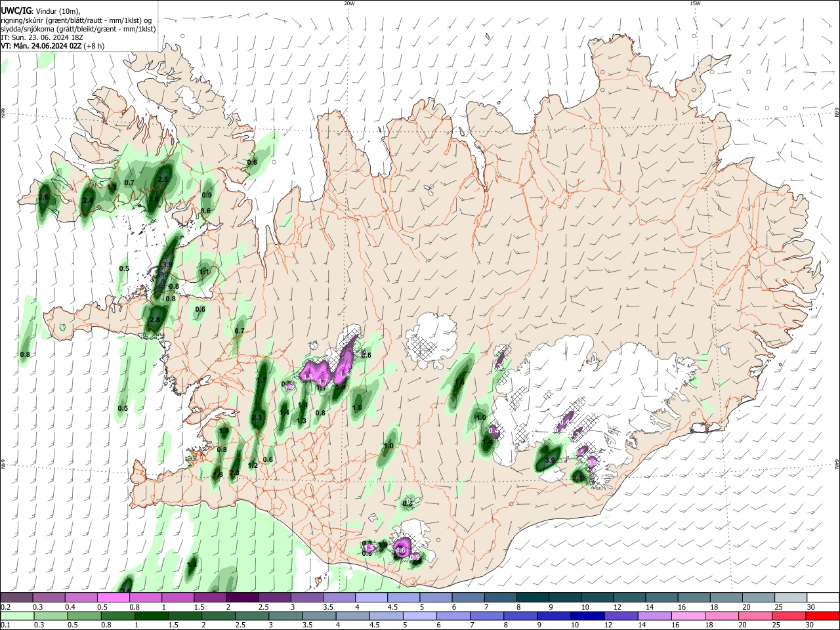Pick the pale green swatch between 0.1 and 0.3, bottom scale

pyautogui.click(x=16, y=616)
